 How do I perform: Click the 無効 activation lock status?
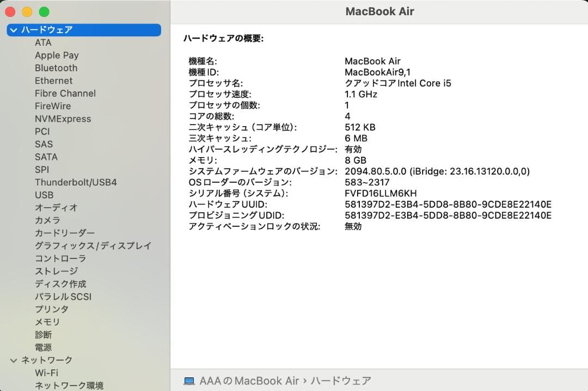click(x=353, y=227)
